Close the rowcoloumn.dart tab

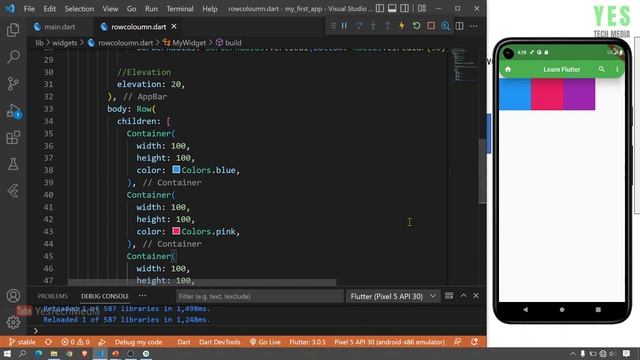point(174,27)
